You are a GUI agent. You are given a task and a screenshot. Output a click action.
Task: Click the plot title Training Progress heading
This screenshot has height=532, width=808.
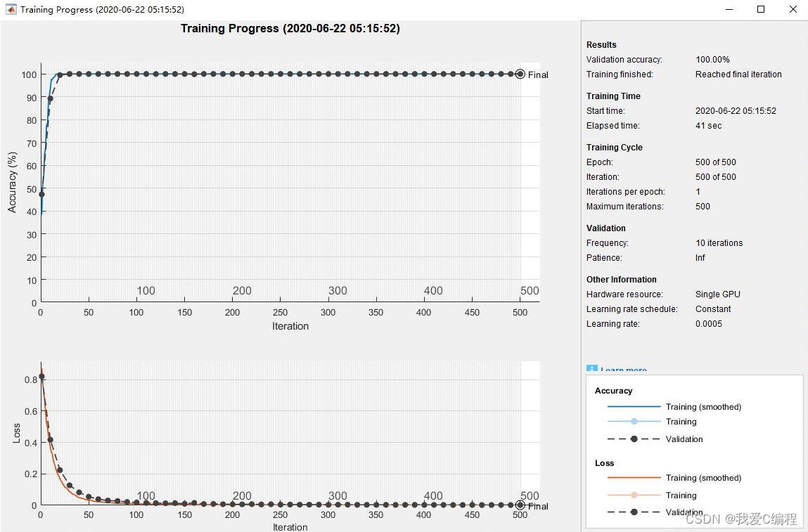[290, 29]
